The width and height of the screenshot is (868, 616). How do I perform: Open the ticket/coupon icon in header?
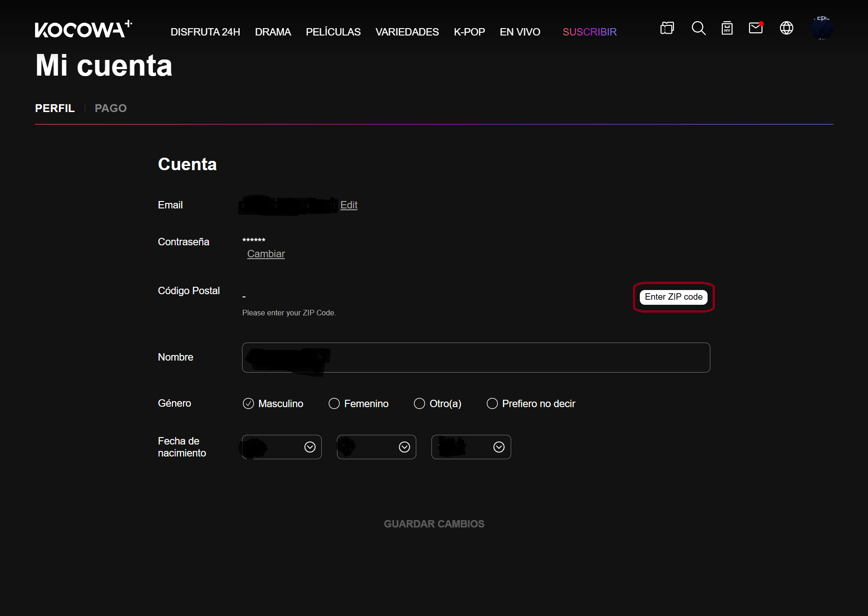click(667, 29)
